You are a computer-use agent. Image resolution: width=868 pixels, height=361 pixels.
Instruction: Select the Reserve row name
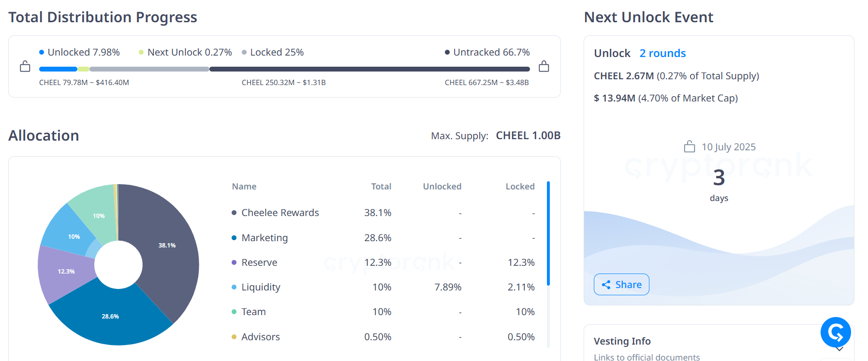259,262
